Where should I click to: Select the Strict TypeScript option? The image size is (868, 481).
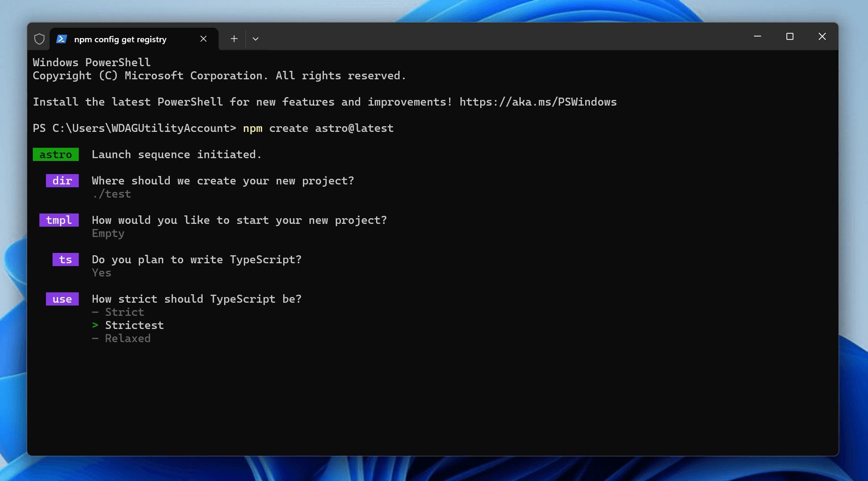click(x=124, y=312)
